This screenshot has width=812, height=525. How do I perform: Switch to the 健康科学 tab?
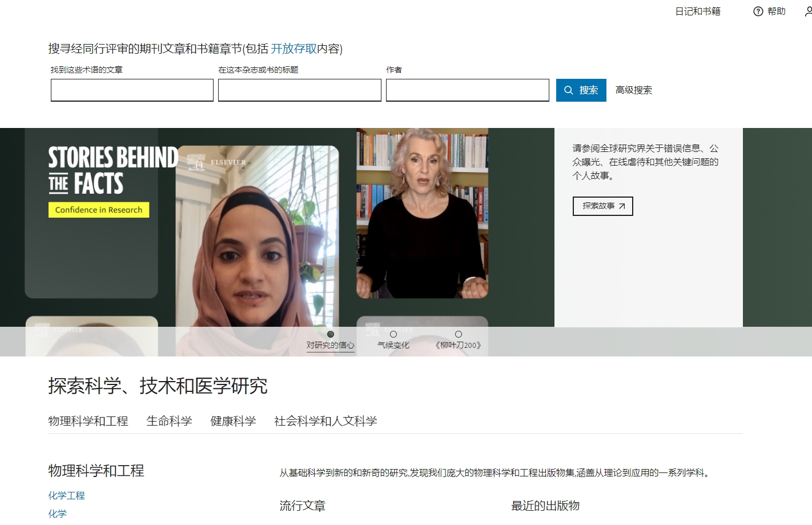pos(233,421)
